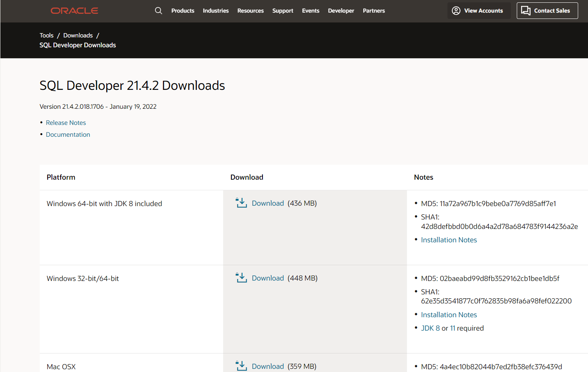Click the Download link for Windows 64-bit with JDK 8

point(268,203)
